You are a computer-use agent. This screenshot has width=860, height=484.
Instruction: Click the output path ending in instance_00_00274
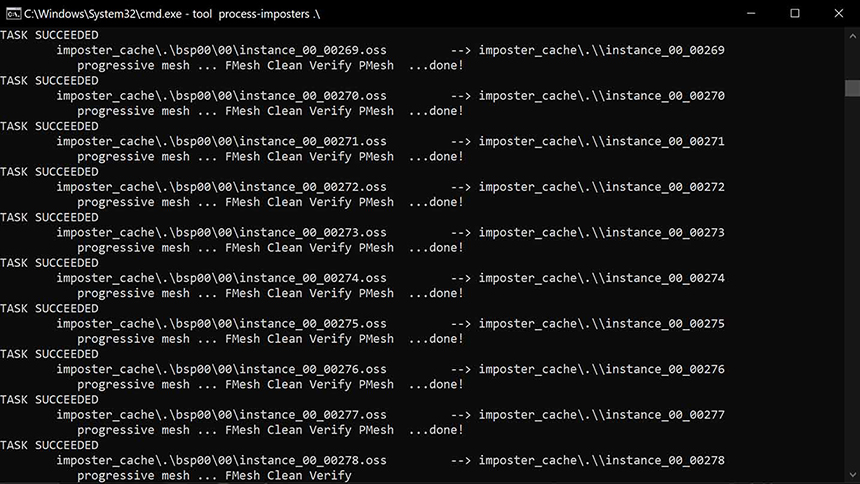[x=602, y=278]
